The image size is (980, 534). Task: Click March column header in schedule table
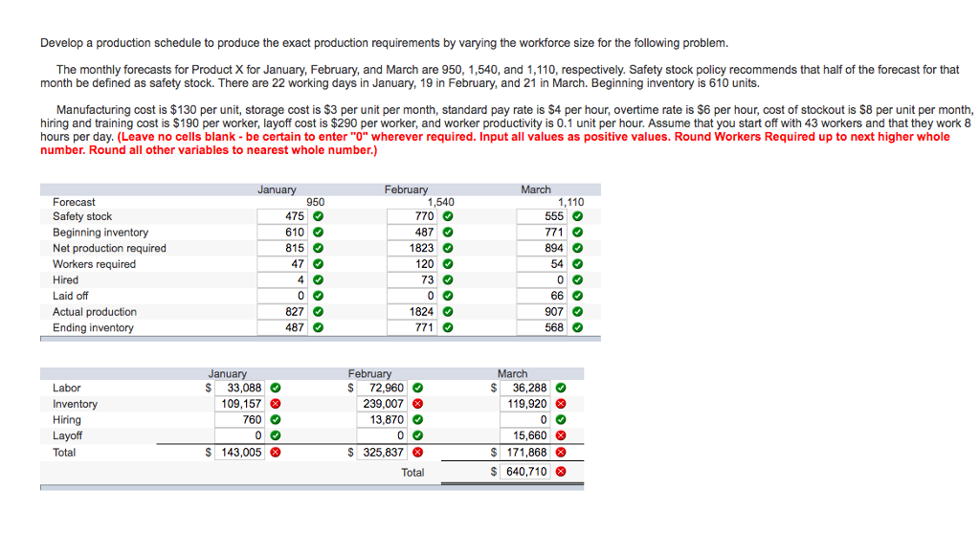click(x=536, y=189)
